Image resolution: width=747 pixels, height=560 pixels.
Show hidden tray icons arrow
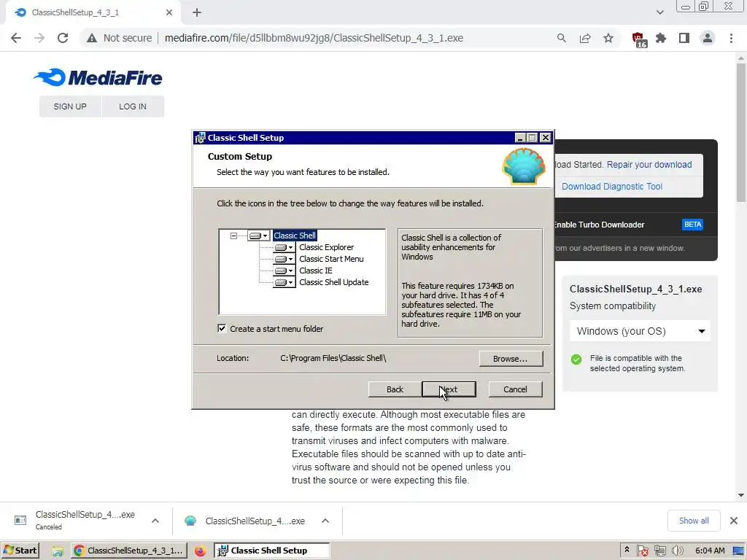[x=627, y=550]
